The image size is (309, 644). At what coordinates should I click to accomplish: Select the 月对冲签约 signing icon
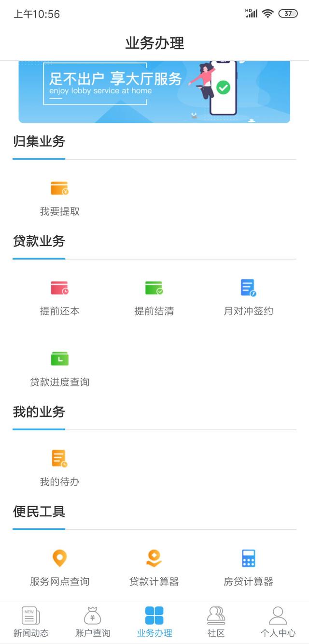[x=248, y=288]
